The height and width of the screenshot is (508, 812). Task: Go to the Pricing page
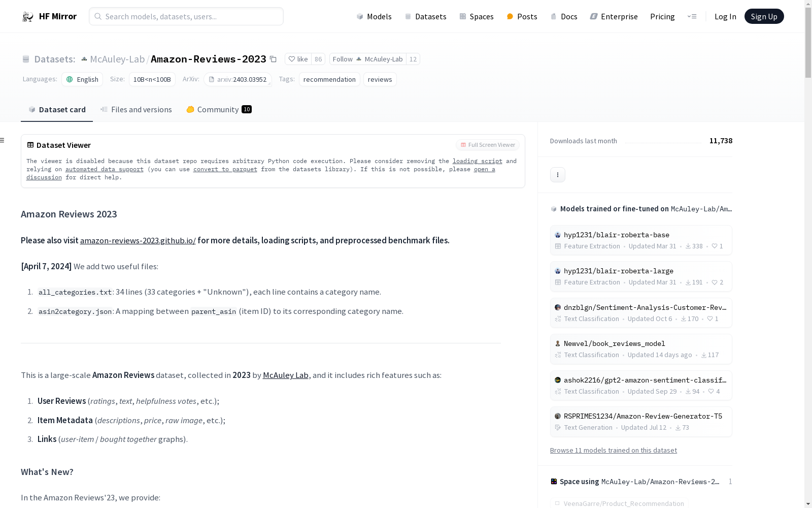[662, 16]
